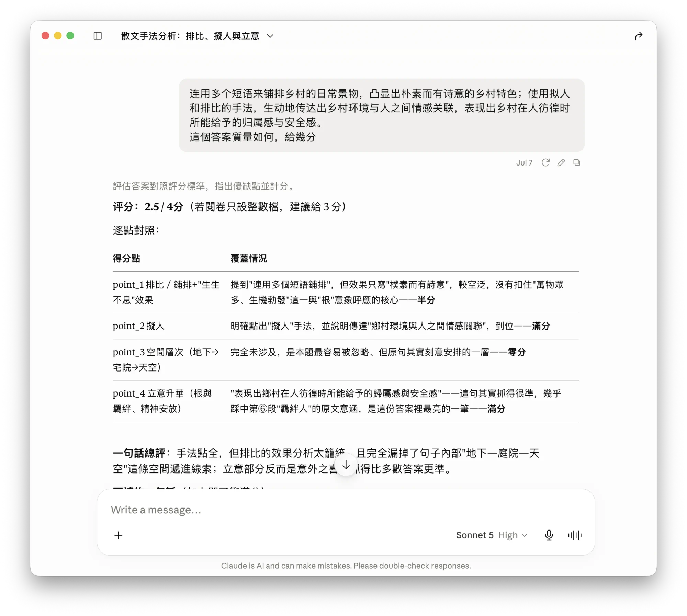Minimize the window with yellow button

click(58, 36)
